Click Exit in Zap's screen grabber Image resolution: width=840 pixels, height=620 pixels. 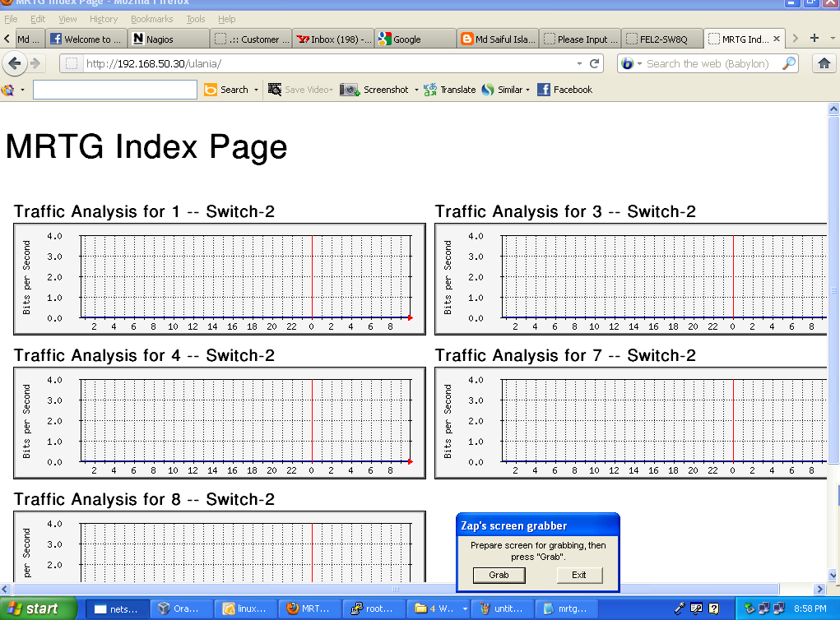579,575
